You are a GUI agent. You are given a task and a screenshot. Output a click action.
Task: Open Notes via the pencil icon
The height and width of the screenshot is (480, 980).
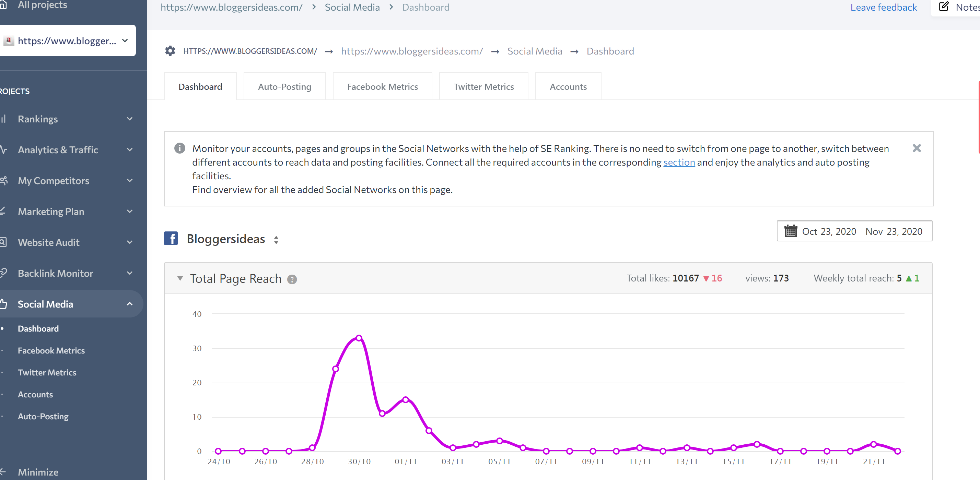coord(944,7)
